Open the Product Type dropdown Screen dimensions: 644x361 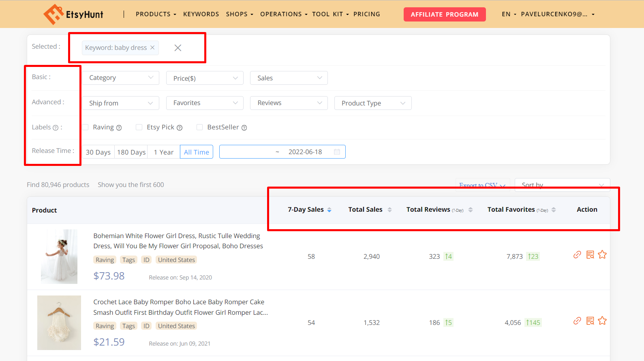tap(373, 103)
